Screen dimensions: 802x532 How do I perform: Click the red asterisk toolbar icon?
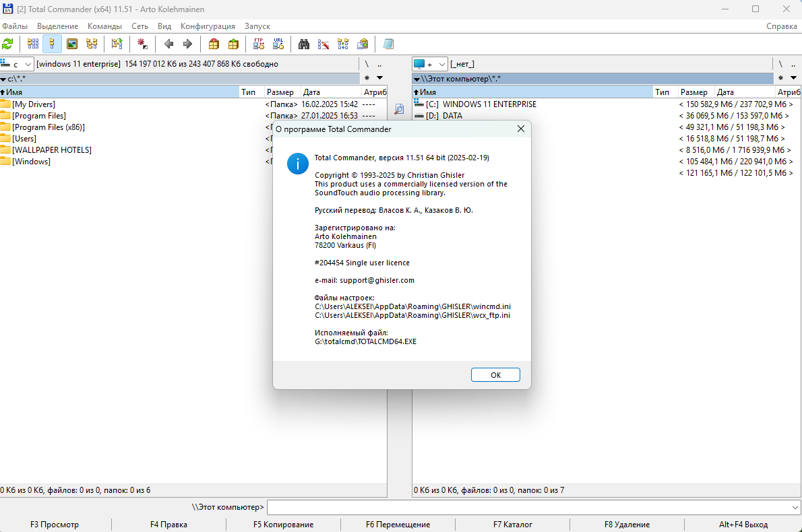pos(143,44)
